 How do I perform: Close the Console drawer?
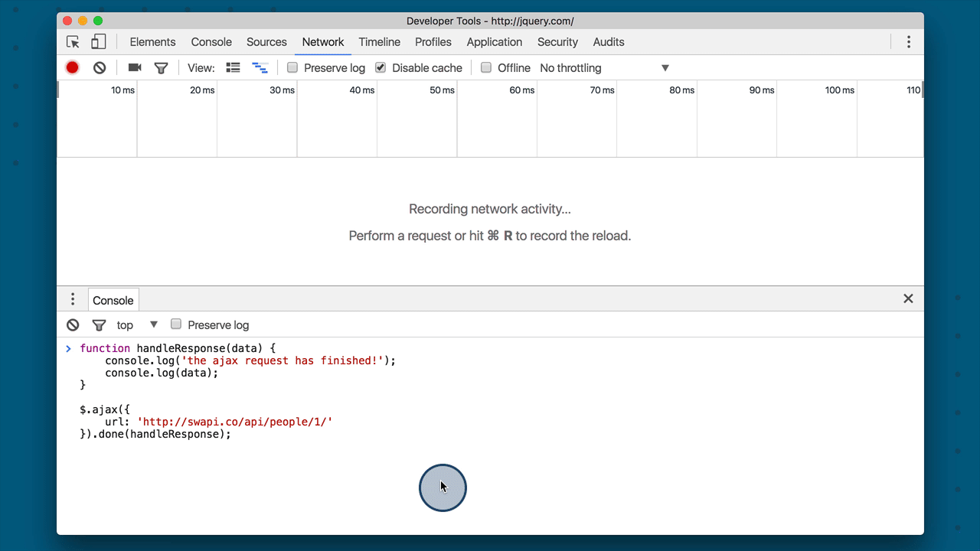[908, 298]
